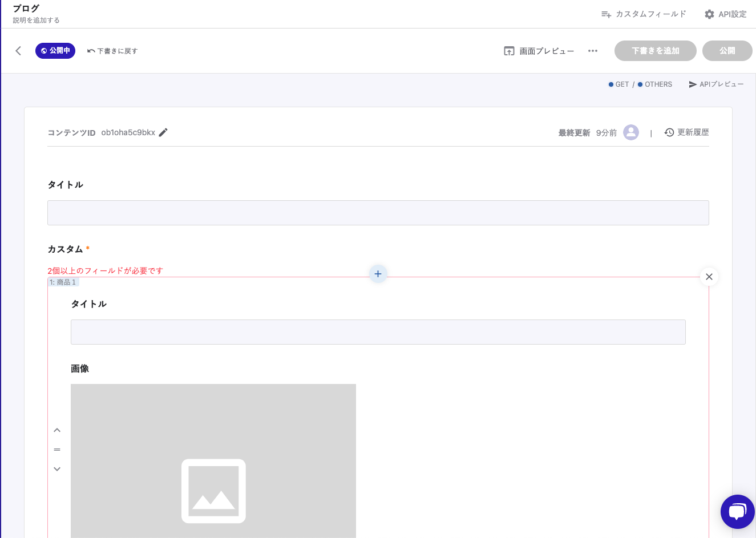Open 更新履歴 update history

(x=687, y=132)
